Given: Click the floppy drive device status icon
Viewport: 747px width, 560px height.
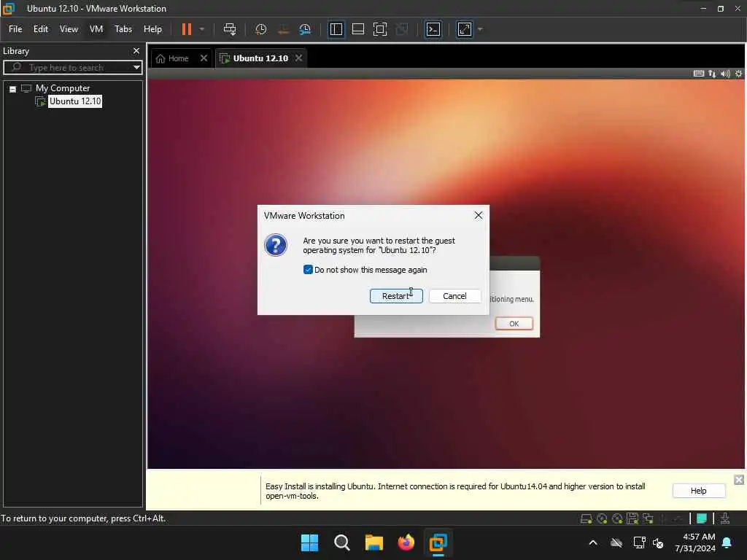Looking at the screenshot, I should (x=632, y=518).
